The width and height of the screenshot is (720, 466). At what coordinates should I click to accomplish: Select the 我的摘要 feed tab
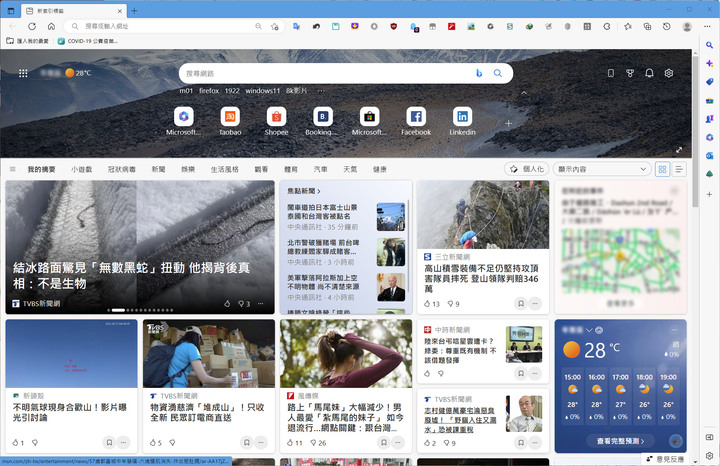pos(41,169)
